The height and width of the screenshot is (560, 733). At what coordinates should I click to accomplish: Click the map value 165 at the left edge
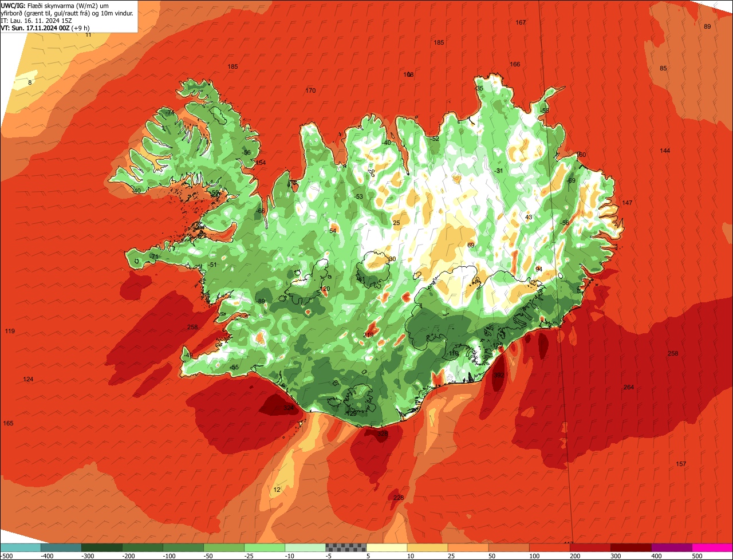click(x=8, y=423)
